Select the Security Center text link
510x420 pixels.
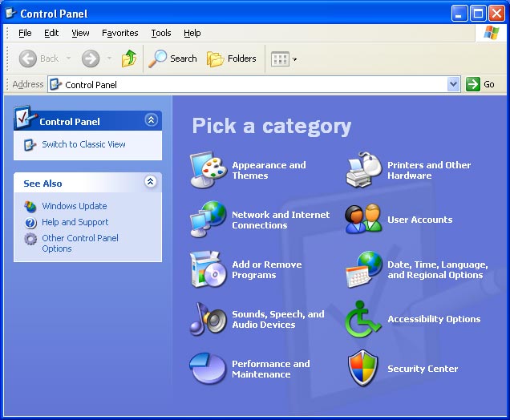pyautogui.click(x=423, y=369)
